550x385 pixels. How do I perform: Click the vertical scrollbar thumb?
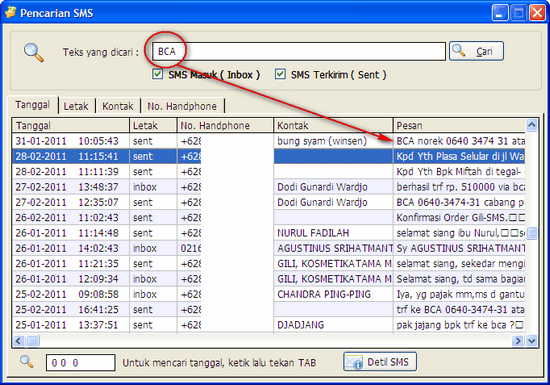tap(532, 233)
